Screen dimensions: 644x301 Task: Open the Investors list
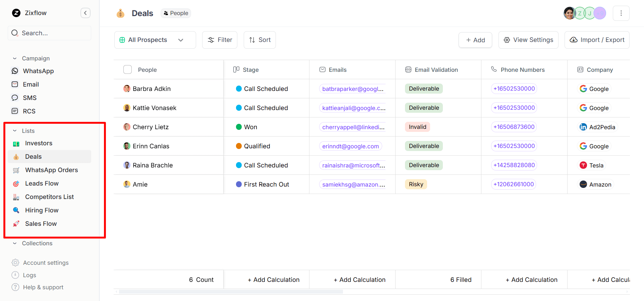pos(39,143)
